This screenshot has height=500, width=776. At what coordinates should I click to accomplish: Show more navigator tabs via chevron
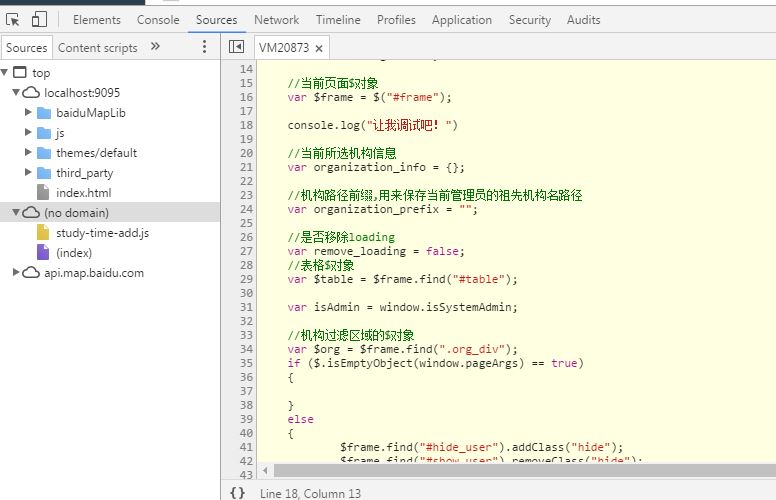tap(155, 47)
